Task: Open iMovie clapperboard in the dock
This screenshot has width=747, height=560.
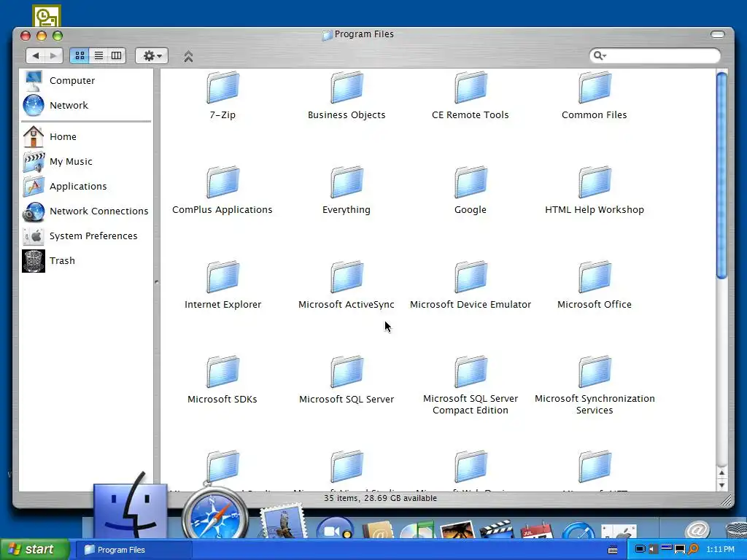Action: pos(496,530)
